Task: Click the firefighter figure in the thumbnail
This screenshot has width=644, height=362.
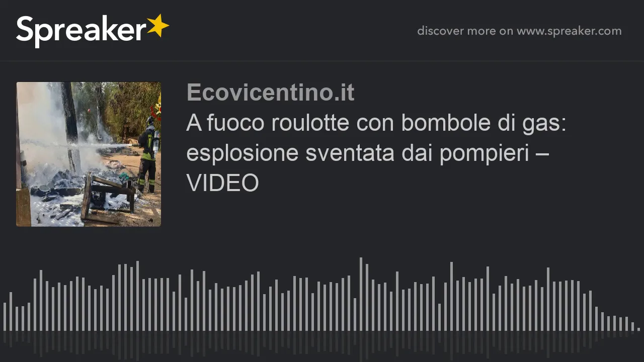Action: [147, 156]
